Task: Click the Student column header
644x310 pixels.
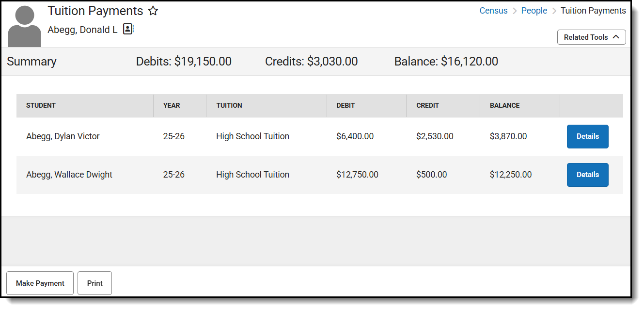Action: pyautogui.click(x=41, y=105)
